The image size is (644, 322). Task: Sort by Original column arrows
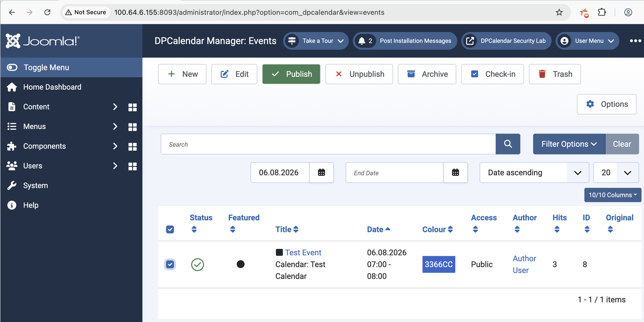point(610,229)
